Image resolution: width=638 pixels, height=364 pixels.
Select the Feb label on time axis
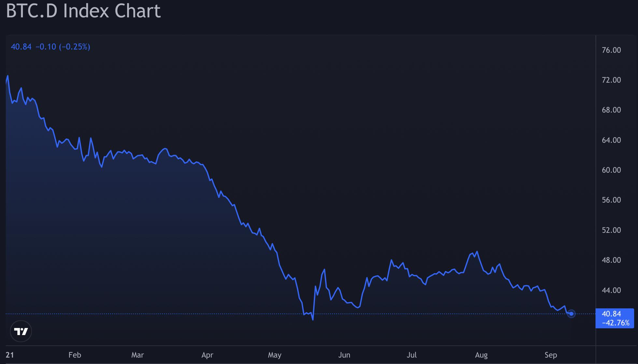(75, 355)
